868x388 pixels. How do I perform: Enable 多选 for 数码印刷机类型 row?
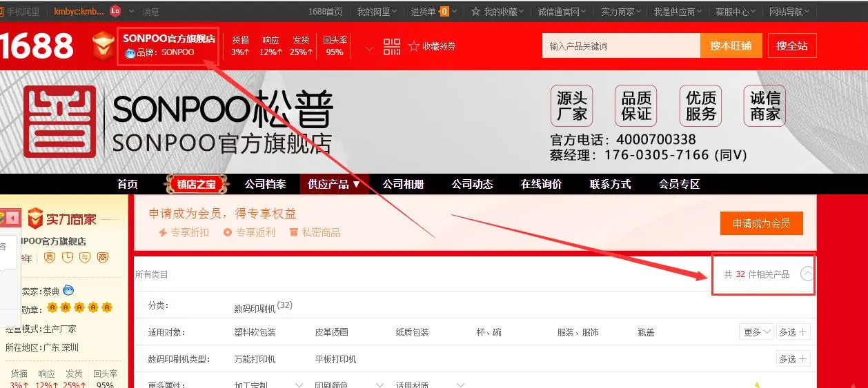click(x=793, y=359)
